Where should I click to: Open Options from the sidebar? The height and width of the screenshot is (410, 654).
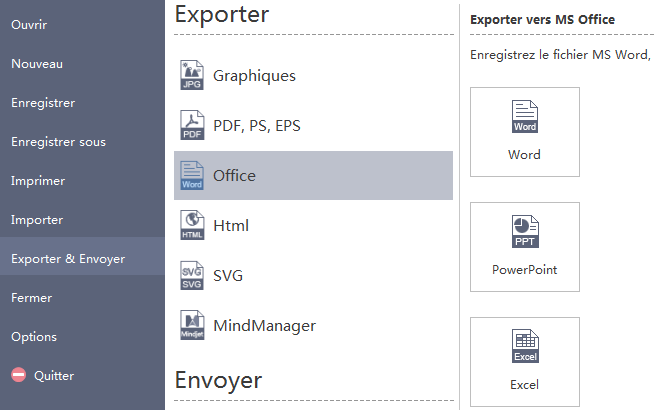34,337
